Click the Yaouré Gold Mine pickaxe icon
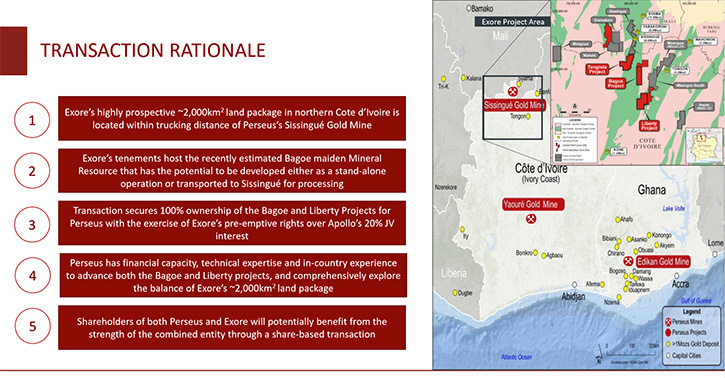The image size is (725, 378). [x=531, y=218]
